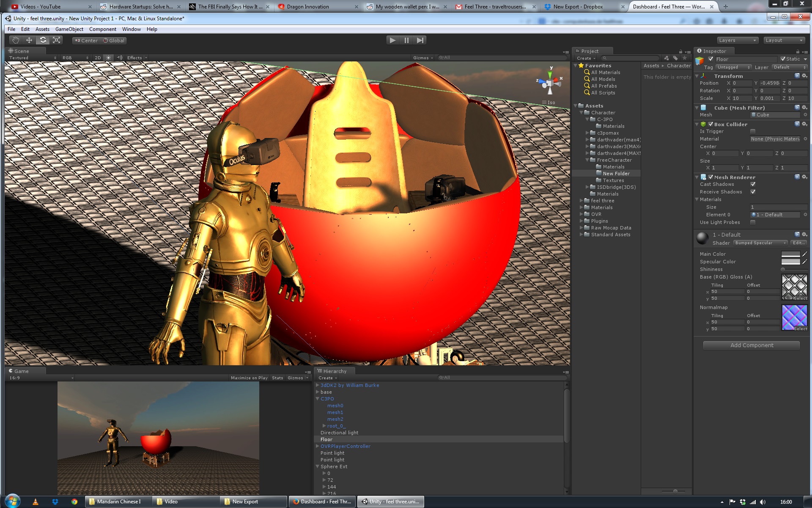Toggle scene audio speaker icon
This screenshot has width=812, height=508.
[x=120, y=58]
